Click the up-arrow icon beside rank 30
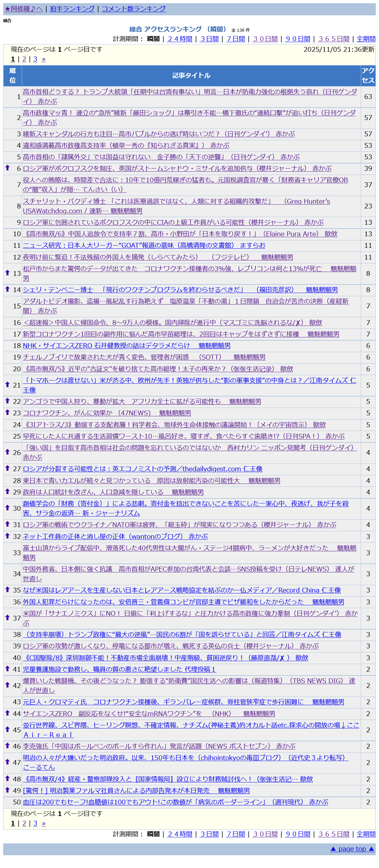 7,508
